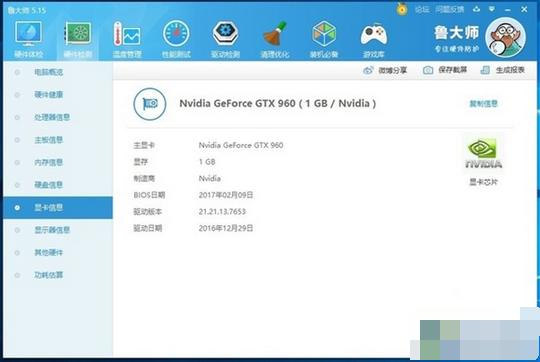The width and height of the screenshot is (540, 362).
Task: Launch the 性能测试 performance test module
Action: click(x=176, y=39)
